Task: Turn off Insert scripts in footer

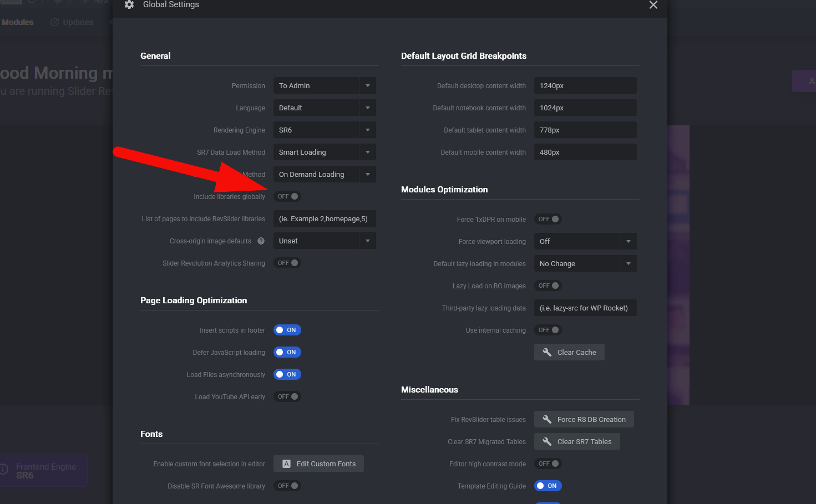Action: [x=287, y=330]
